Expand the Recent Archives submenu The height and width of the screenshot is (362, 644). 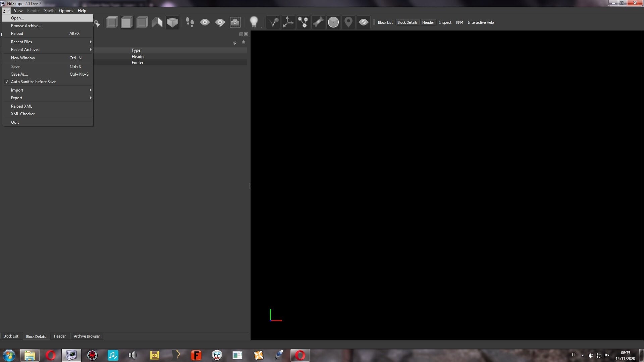[48, 50]
